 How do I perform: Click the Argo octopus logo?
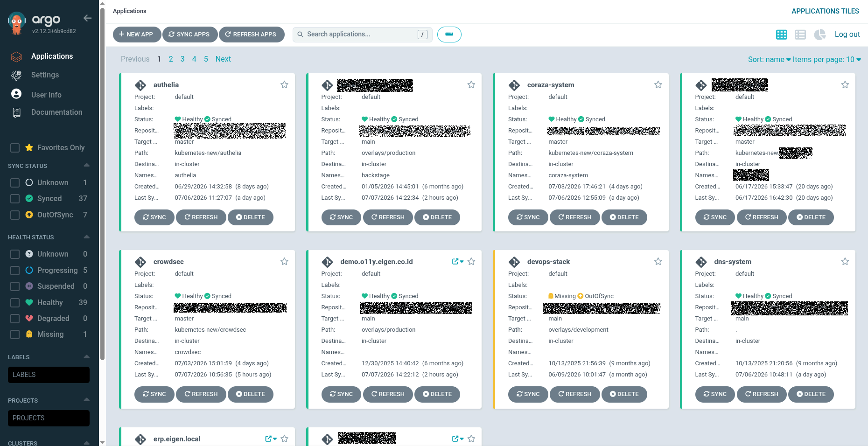(17, 23)
